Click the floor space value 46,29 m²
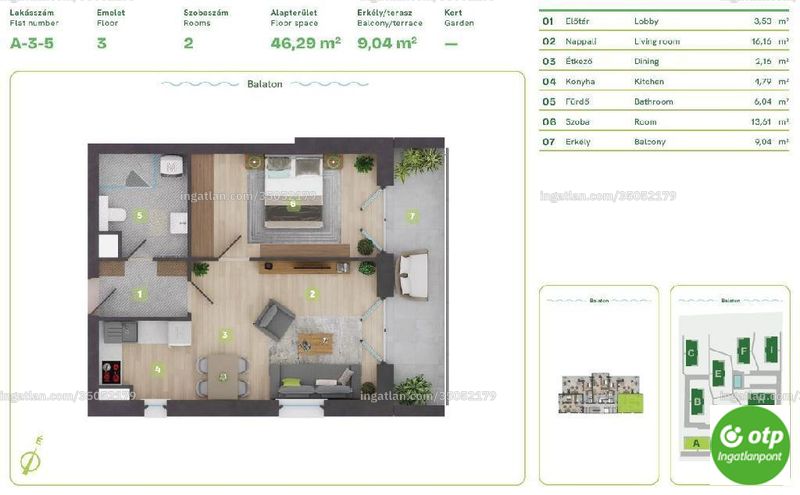800x495 pixels. [x=306, y=43]
